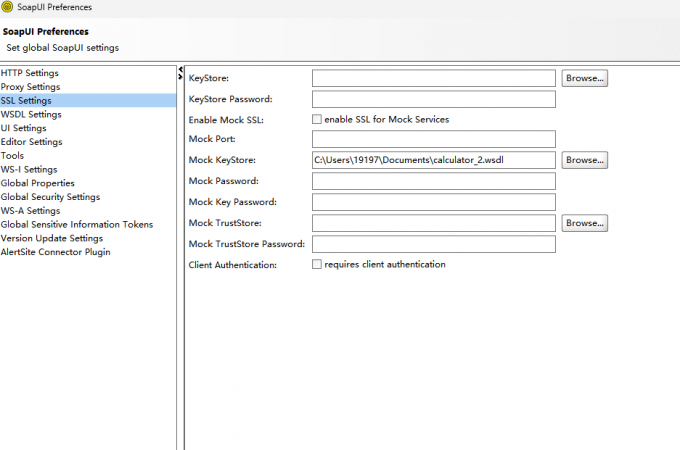Browse for the Mock TrustStore file
680x450 pixels.
point(585,223)
